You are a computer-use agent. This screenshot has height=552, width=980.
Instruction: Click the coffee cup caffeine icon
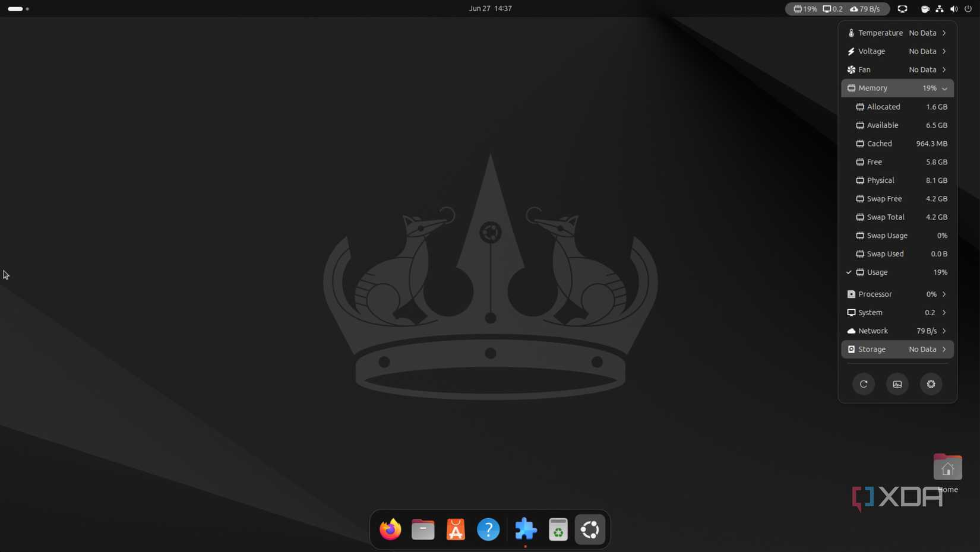(925, 9)
